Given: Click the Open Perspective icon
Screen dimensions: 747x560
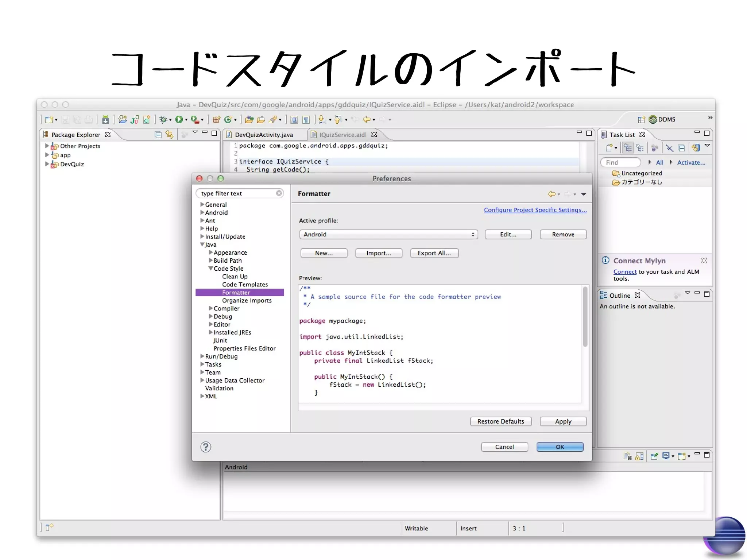Looking at the screenshot, I should [x=642, y=119].
